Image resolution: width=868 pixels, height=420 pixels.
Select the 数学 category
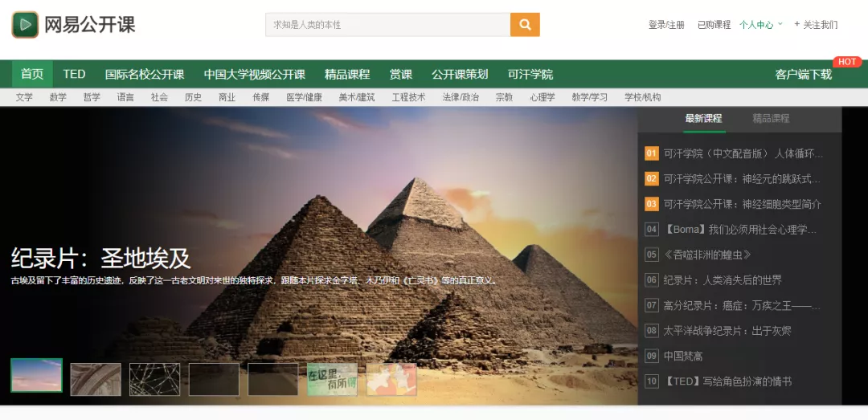58,97
